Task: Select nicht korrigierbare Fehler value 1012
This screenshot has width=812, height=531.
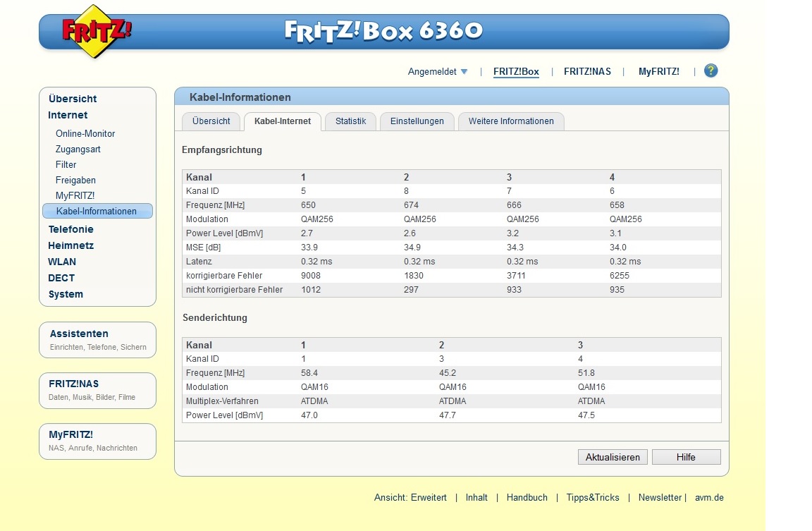Action: 311,290
